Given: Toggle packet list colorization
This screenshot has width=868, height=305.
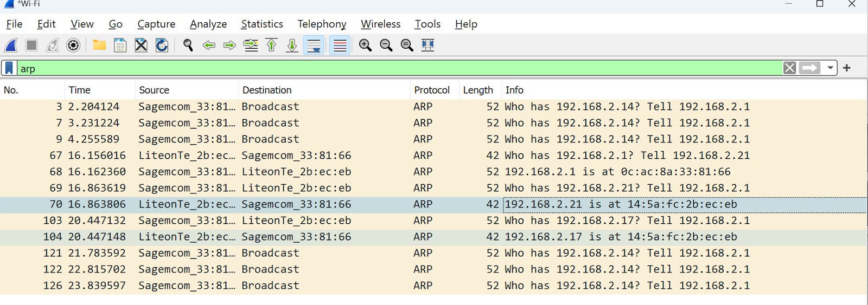Looking at the screenshot, I should tap(340, 45).
